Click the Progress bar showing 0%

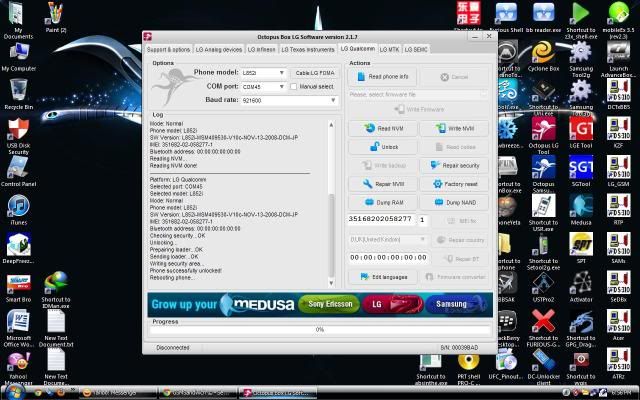click(320, 329)
